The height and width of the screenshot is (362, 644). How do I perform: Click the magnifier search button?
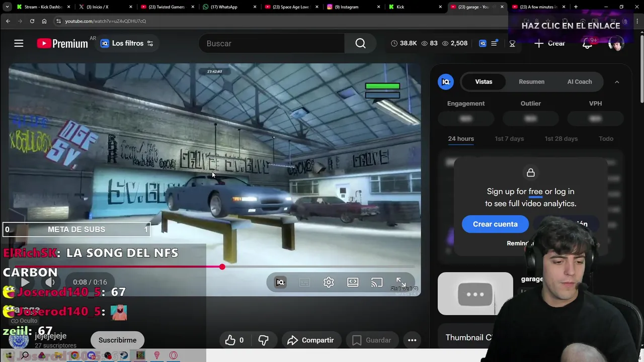coord(360,43)
